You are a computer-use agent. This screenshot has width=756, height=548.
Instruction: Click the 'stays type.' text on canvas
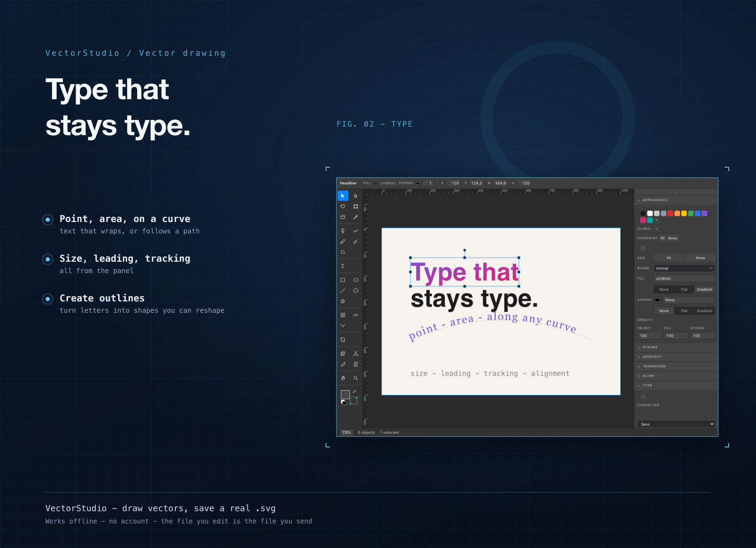[x=474, y=300]
